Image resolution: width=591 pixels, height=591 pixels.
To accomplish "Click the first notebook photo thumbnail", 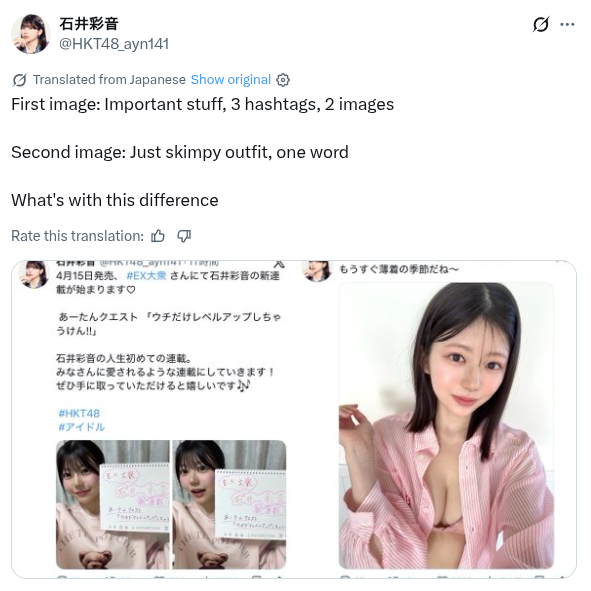I will tap(113, 505).
